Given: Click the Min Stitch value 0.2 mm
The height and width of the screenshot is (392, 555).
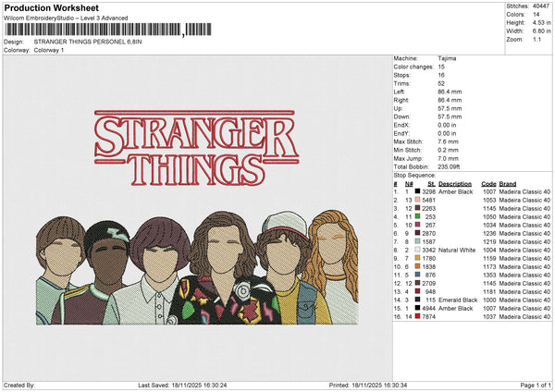Looking at the screenshot, I should (x=448, y=150).
